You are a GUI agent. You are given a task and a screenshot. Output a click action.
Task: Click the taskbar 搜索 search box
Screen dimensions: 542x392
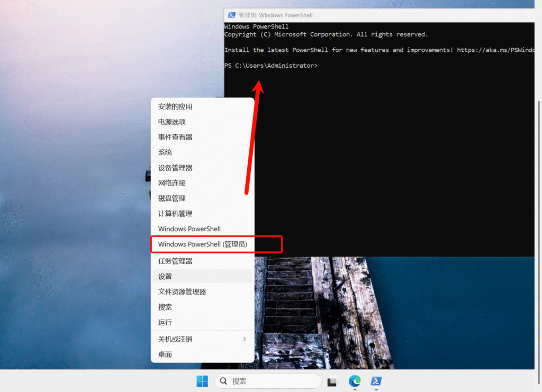point(268,381)
